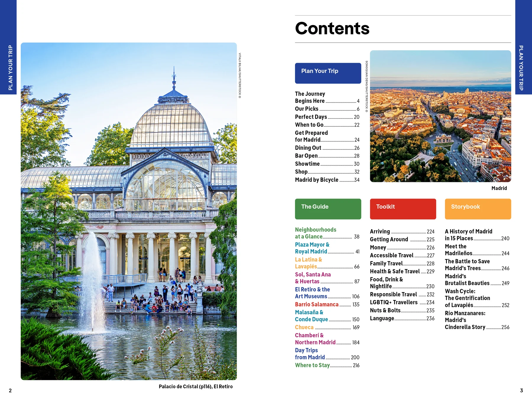Open A History of Madrid in 15 Places
Image resolution: width=532 pixels, height=409 pixels.
[x=469, y=235]
